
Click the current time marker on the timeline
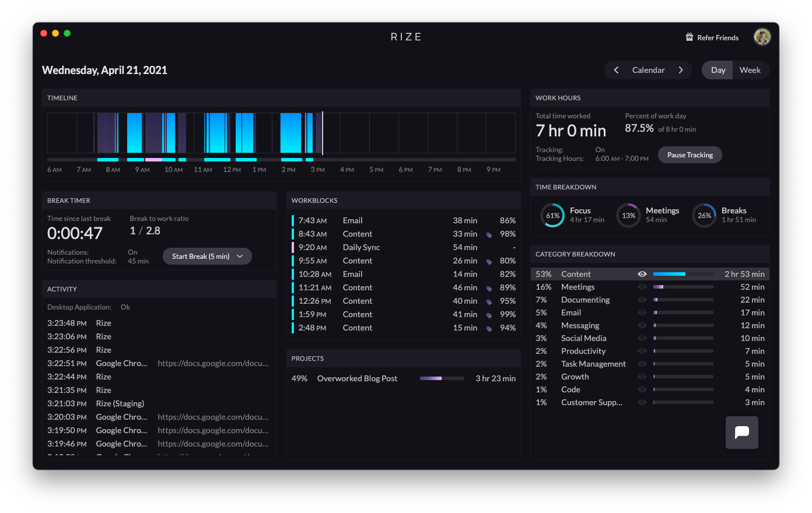[323, 133]
